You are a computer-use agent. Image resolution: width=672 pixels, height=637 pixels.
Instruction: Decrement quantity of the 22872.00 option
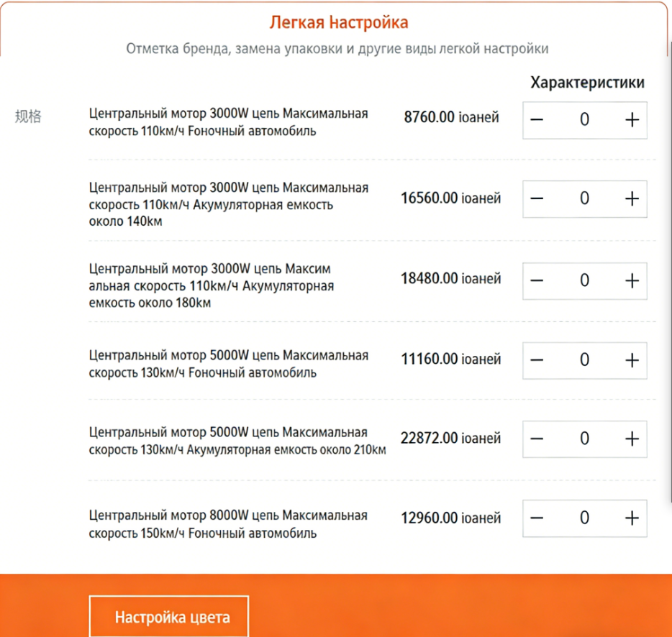(537, 439)
